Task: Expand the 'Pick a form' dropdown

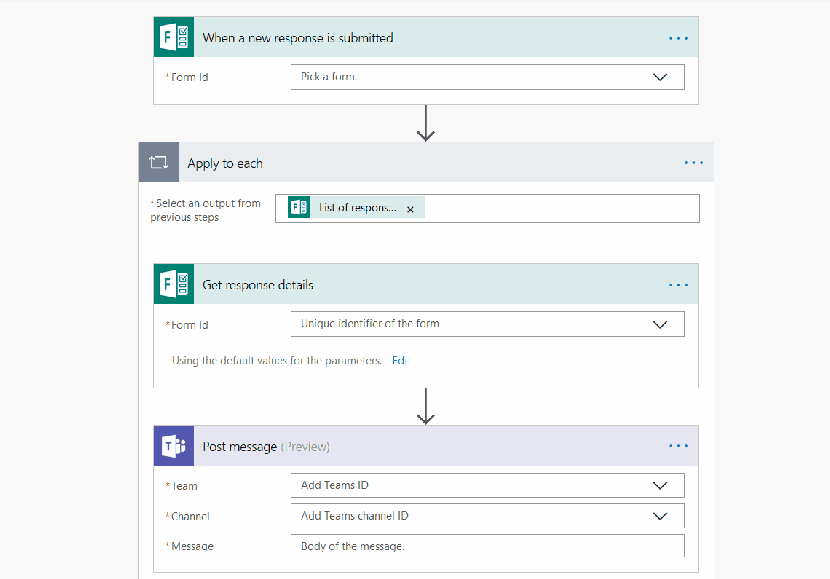Action: (660, 77)
